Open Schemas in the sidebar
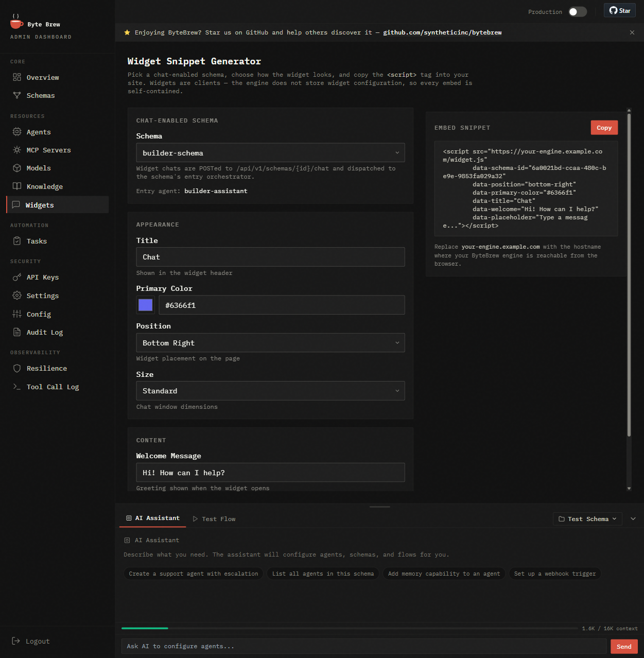 [x=57, y=95]
